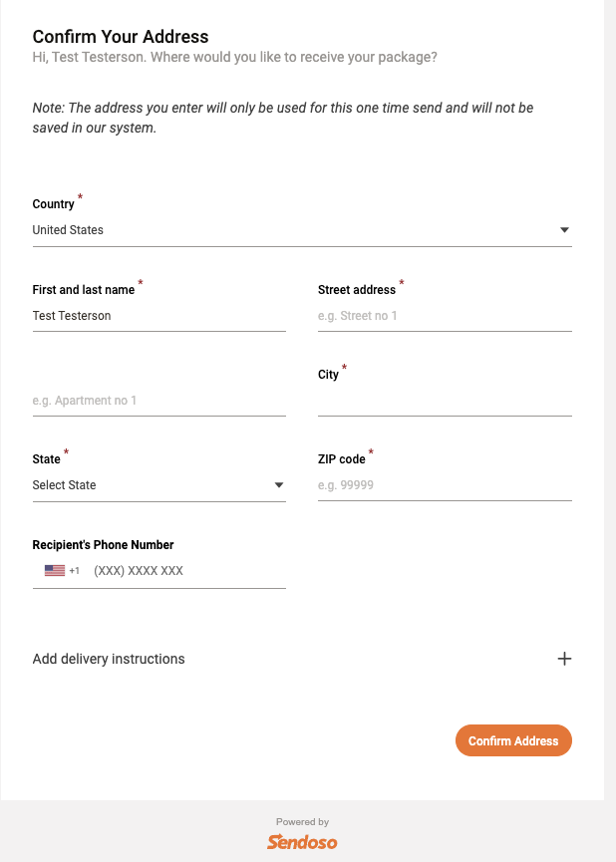616x862 pixels.
Task: Focus the First and last name field
Action: click(158, 316)
